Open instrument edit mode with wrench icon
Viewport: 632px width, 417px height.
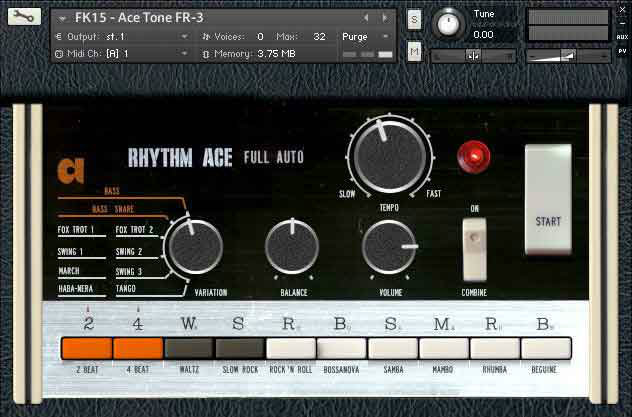click(24, 16)
